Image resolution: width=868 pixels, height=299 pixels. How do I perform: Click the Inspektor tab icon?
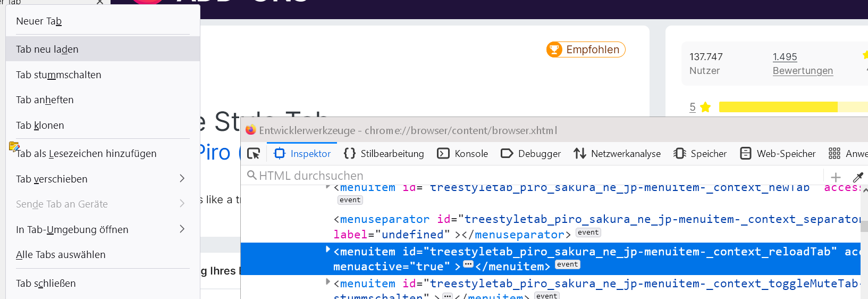click(280, 154)
